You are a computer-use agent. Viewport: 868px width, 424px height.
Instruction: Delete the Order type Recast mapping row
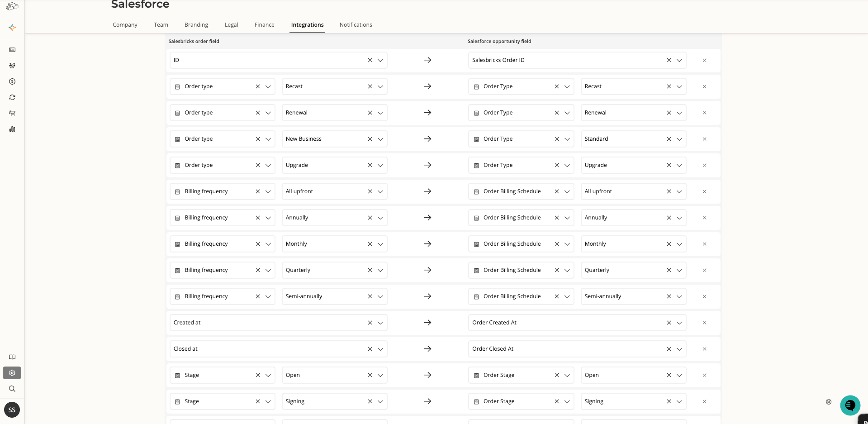pyautogui.click(x=704, y=86)
